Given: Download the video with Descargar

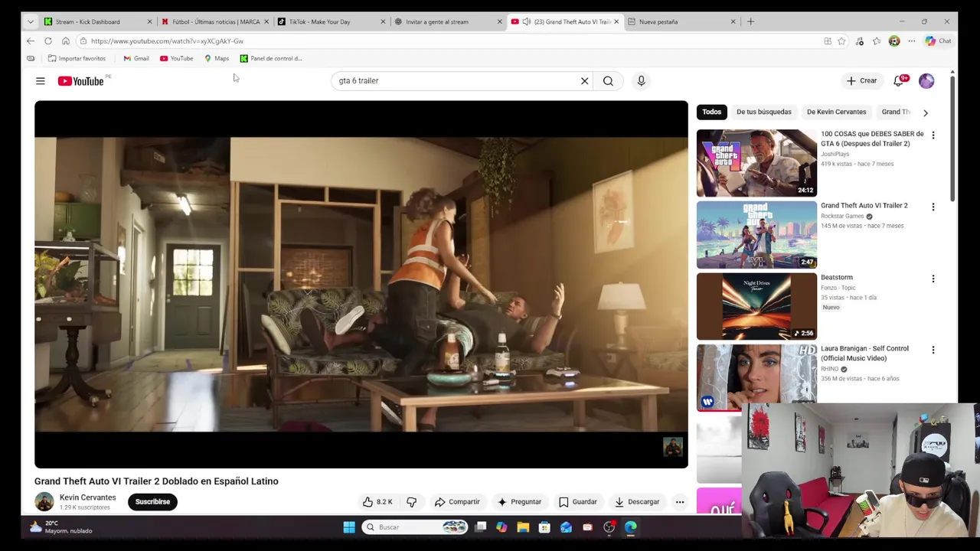Looking at the screenshot, I should [637, 502].
